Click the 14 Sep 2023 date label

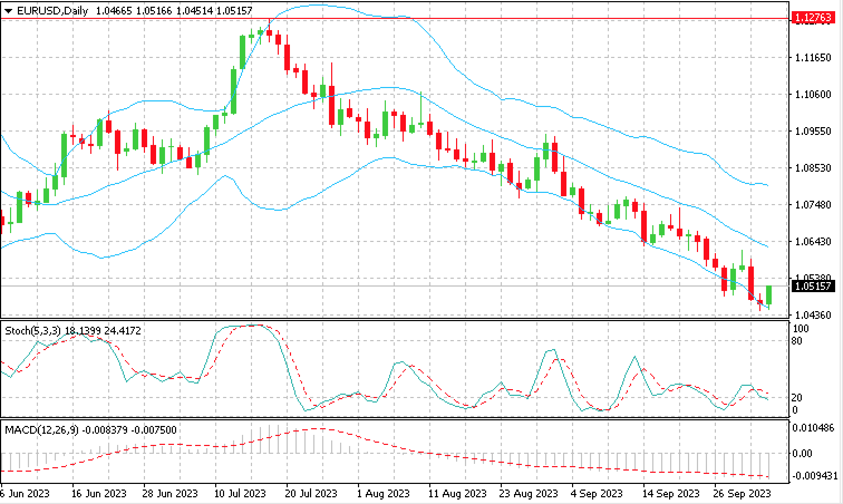pos(671,493)
